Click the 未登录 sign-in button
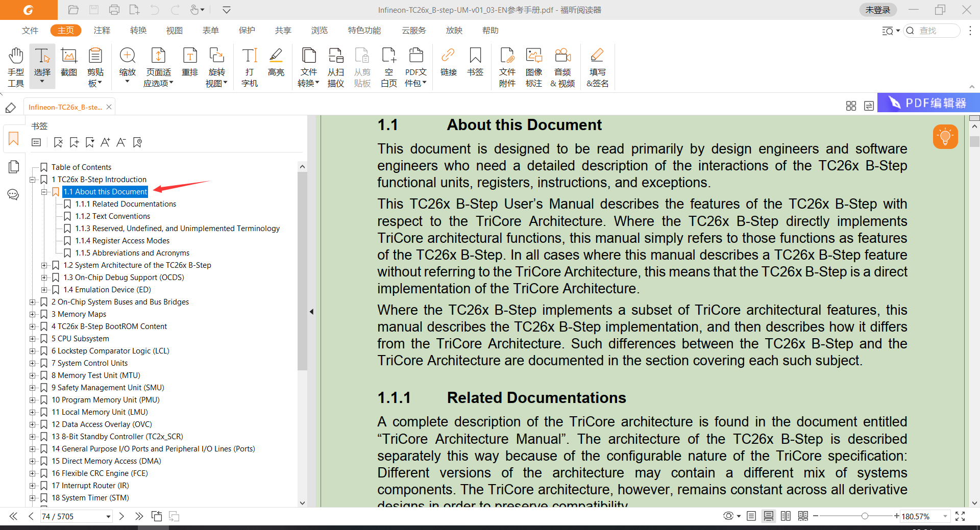The height and width of the screenshot is (530, 980). (878, 10)
